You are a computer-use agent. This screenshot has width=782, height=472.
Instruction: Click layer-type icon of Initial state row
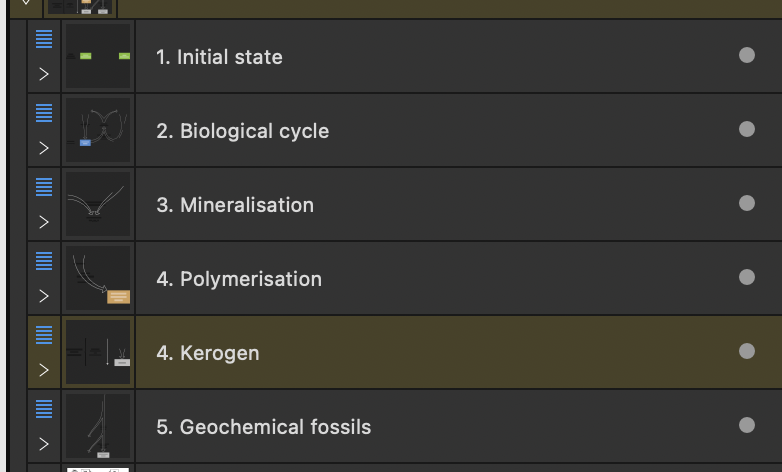click(x=44, y=39)
